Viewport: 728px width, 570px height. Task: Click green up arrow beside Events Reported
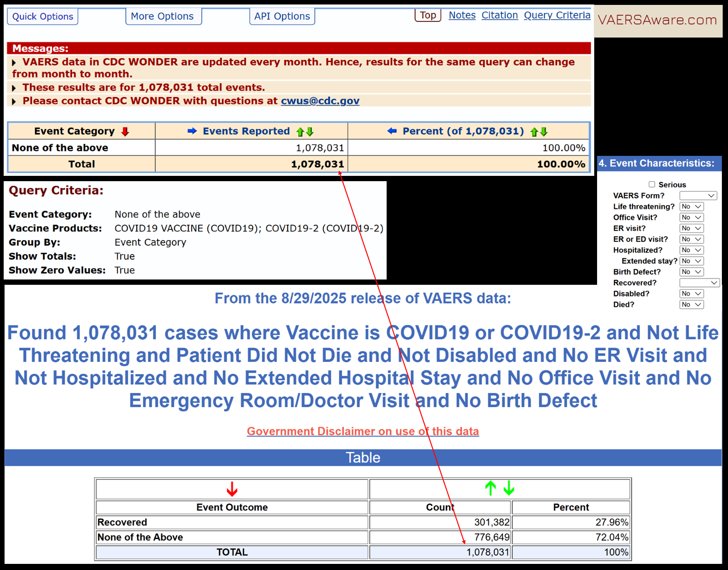coord(300,132)
